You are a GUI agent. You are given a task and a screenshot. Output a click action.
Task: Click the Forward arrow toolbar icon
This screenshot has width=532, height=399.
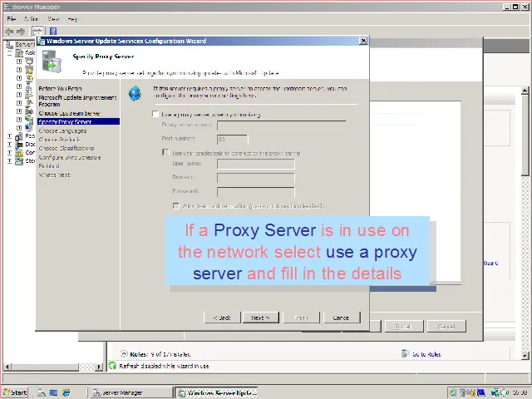(20, 31)
